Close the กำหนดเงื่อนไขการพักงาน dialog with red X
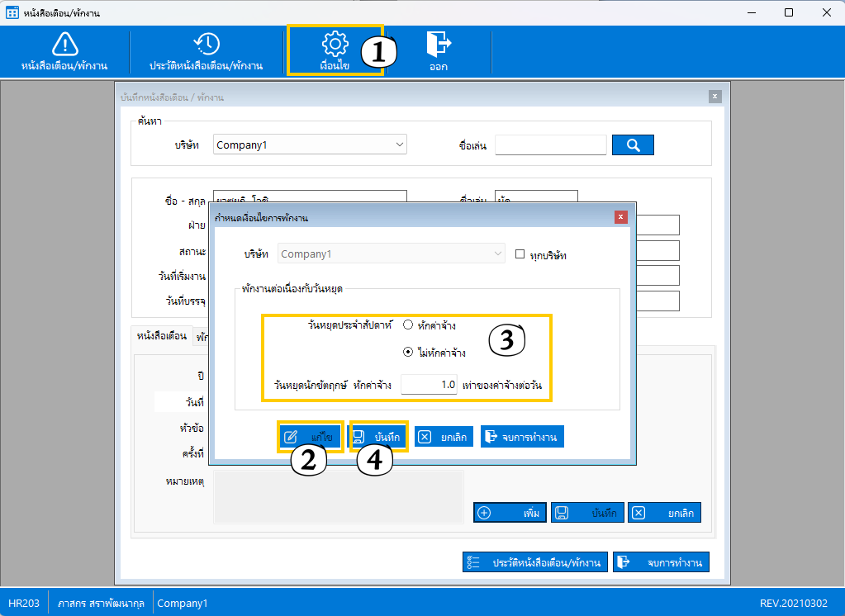This screenshot has width=845, height=616. 620,217
